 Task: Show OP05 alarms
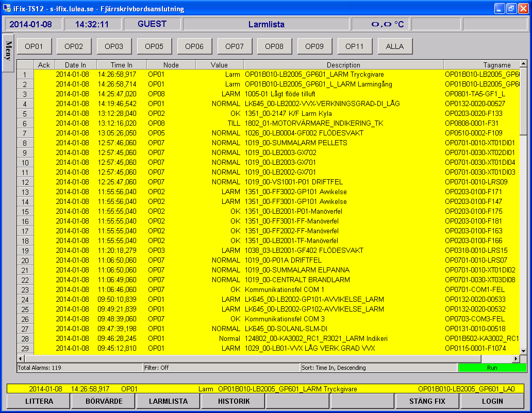154,46
